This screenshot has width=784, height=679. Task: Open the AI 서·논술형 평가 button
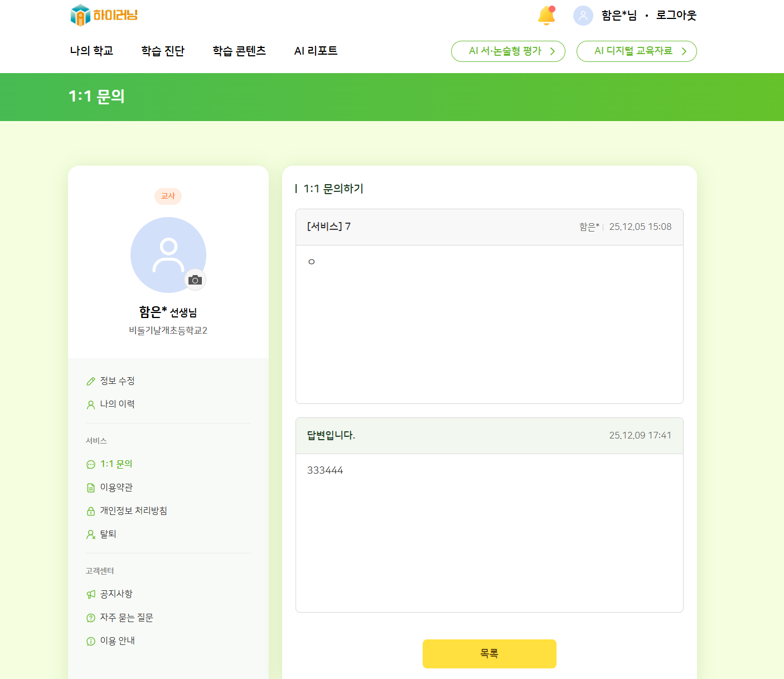508,51
